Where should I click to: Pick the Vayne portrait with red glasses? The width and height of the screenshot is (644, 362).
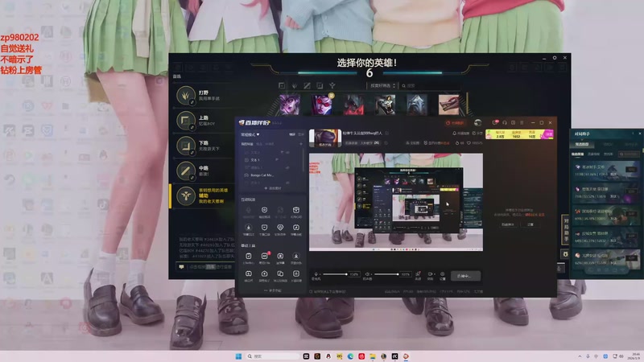coord(322,105)
